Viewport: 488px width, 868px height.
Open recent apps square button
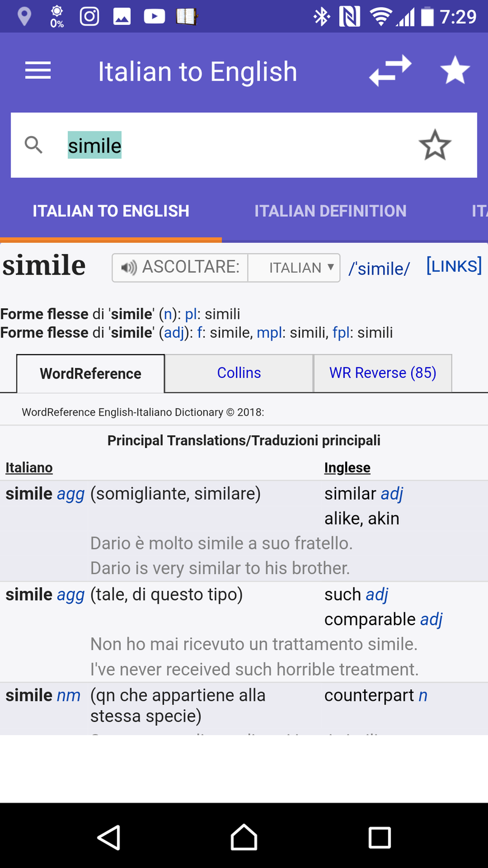coord(379,837)
